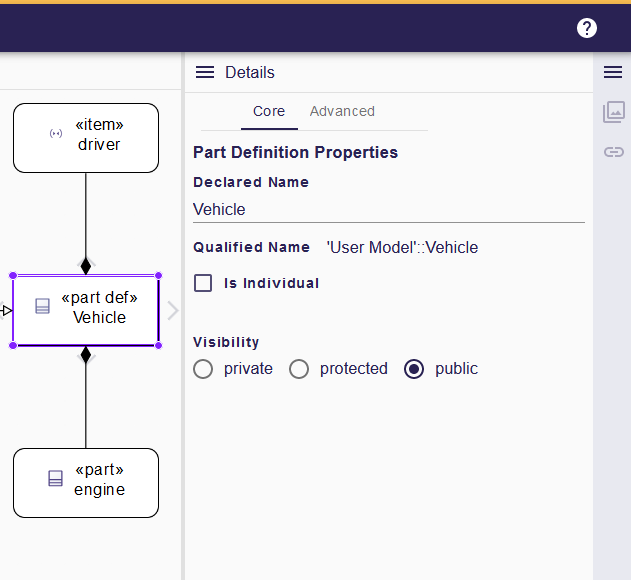
Task: Click the Declared Name input field
Action: click(388, 209)
